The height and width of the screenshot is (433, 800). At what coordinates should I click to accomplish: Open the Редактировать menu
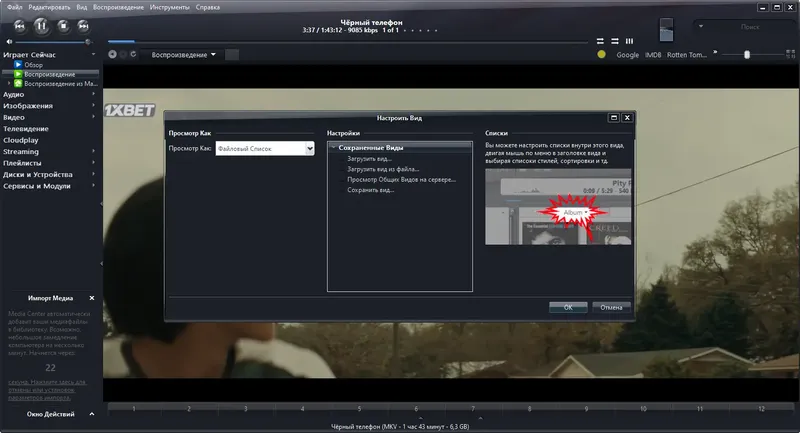(49, 7)
